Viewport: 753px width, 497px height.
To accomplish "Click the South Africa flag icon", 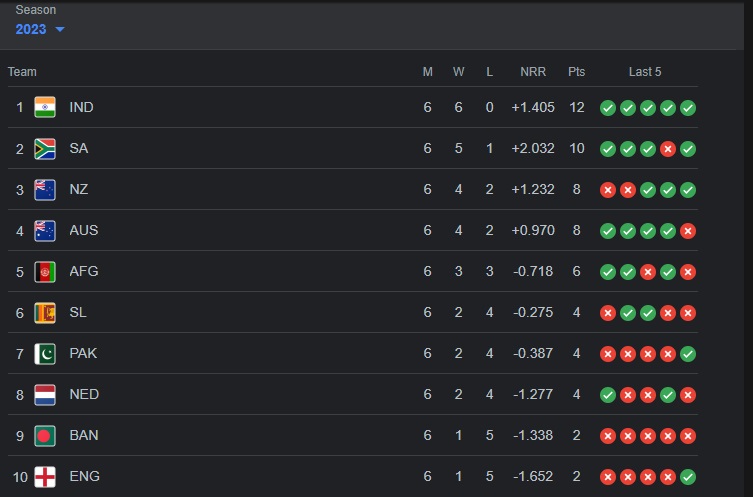I will (45, 148).
